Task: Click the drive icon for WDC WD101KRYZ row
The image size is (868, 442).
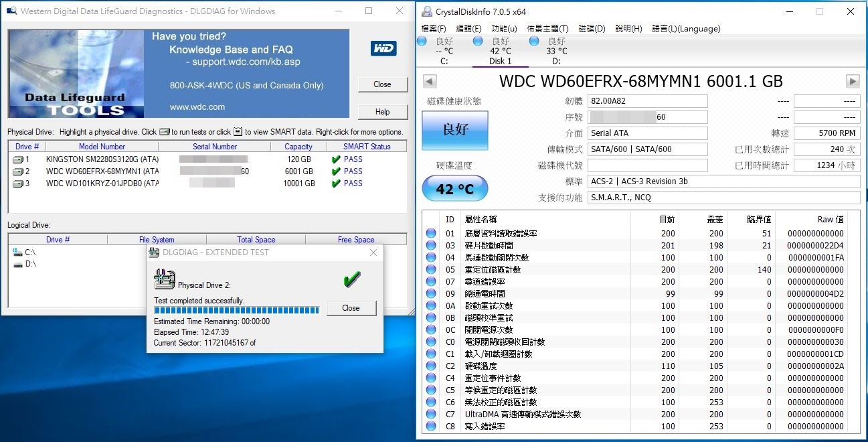Action: click(18, 183)
